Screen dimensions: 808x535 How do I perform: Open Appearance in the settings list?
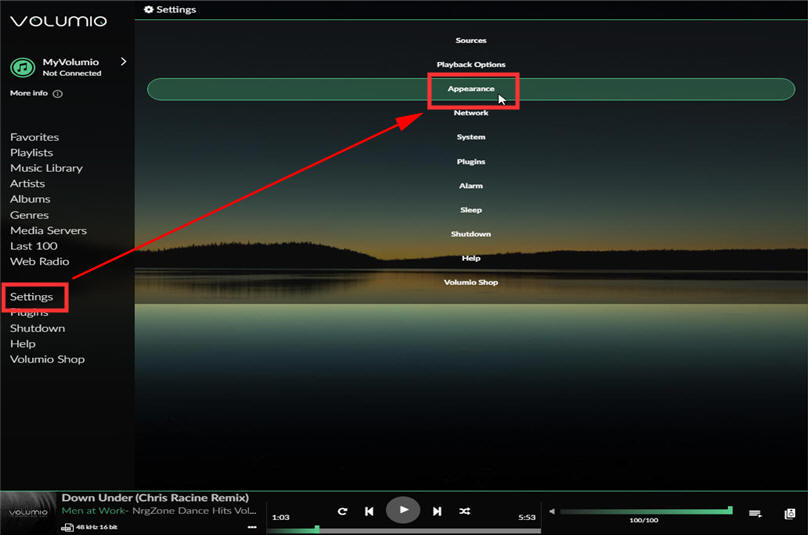(x=471, y=89)
